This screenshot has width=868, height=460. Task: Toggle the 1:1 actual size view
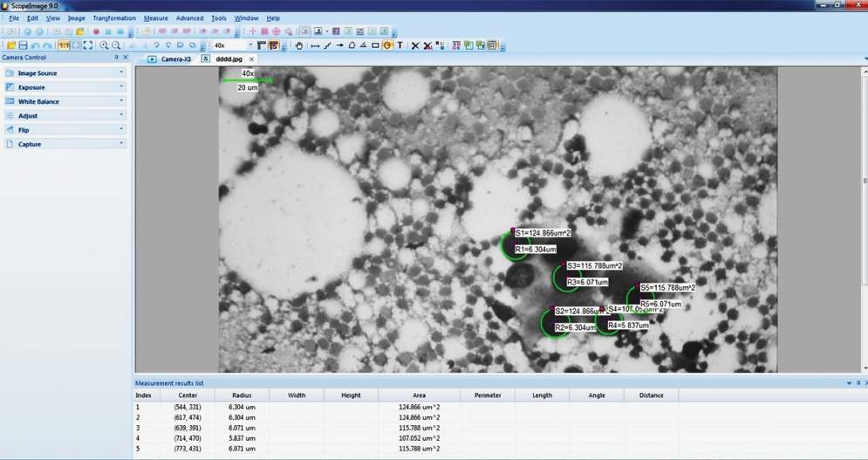coord(64,45)
